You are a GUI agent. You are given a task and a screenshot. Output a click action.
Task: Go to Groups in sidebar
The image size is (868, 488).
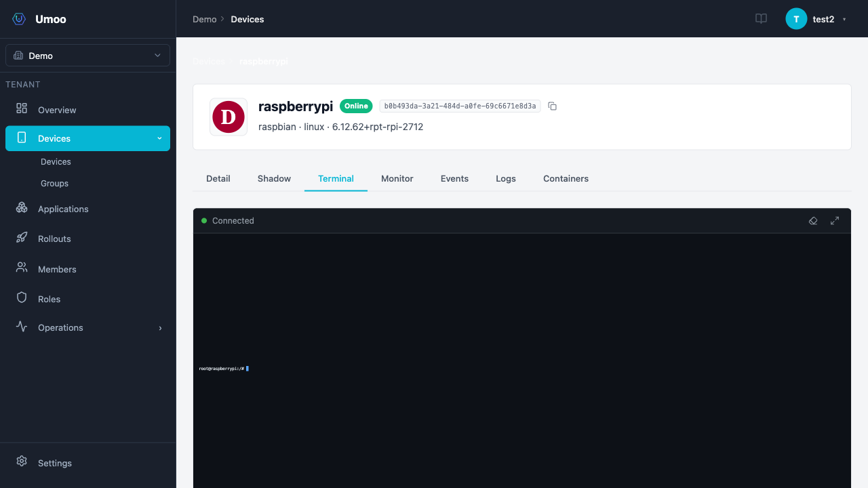pyautogui.click(x=54, y=184)
